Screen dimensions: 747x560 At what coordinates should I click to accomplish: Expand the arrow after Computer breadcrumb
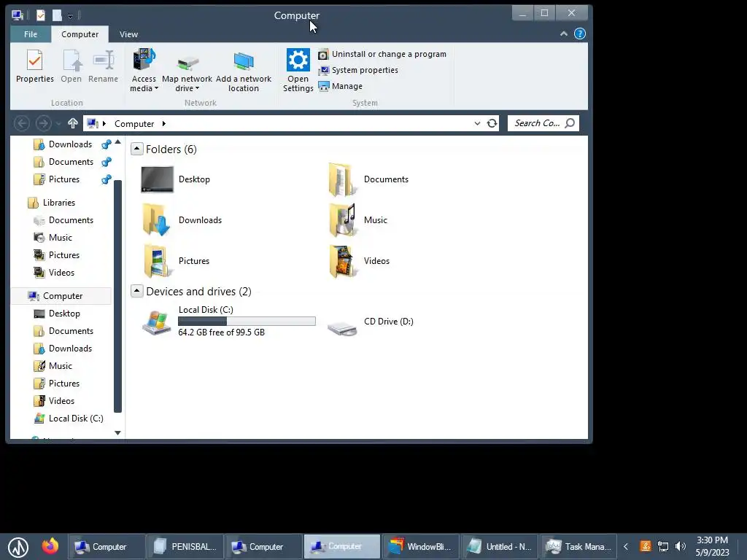(164, 124)
